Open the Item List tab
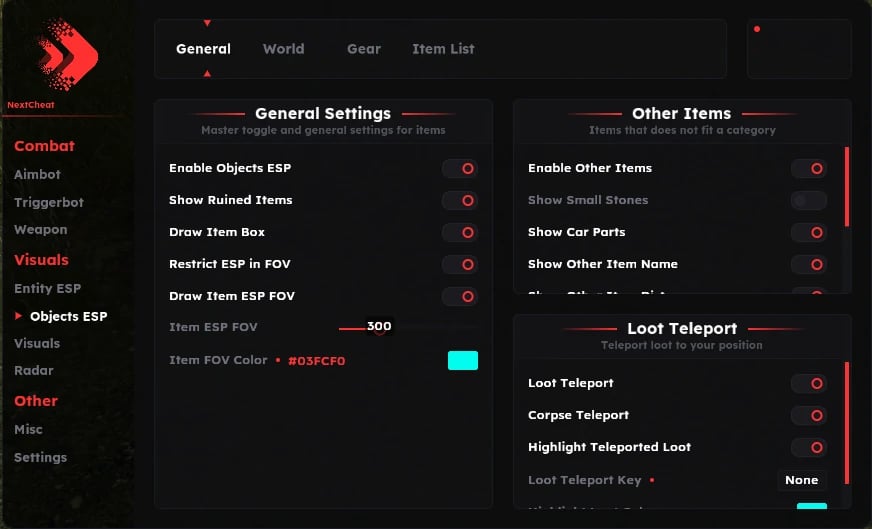Image resolution: width=872 pixels, height=529 pixels. point(443,49)
